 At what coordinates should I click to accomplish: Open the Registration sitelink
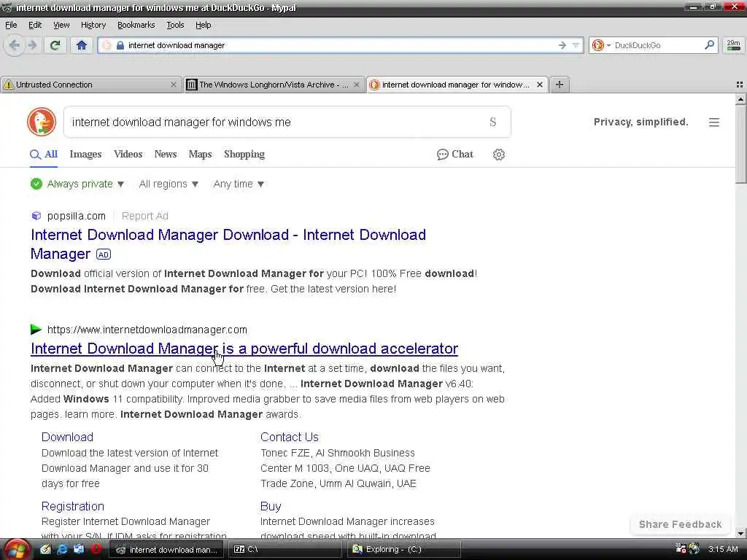tap(72, 506)
